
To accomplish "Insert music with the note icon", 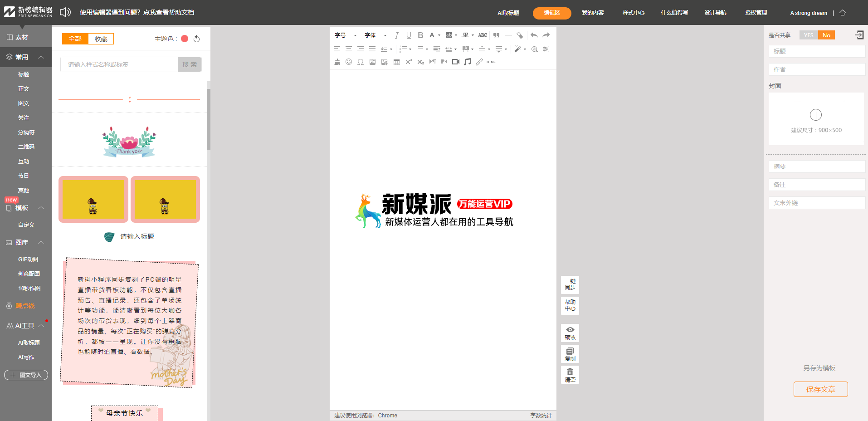I will point(468,62).
